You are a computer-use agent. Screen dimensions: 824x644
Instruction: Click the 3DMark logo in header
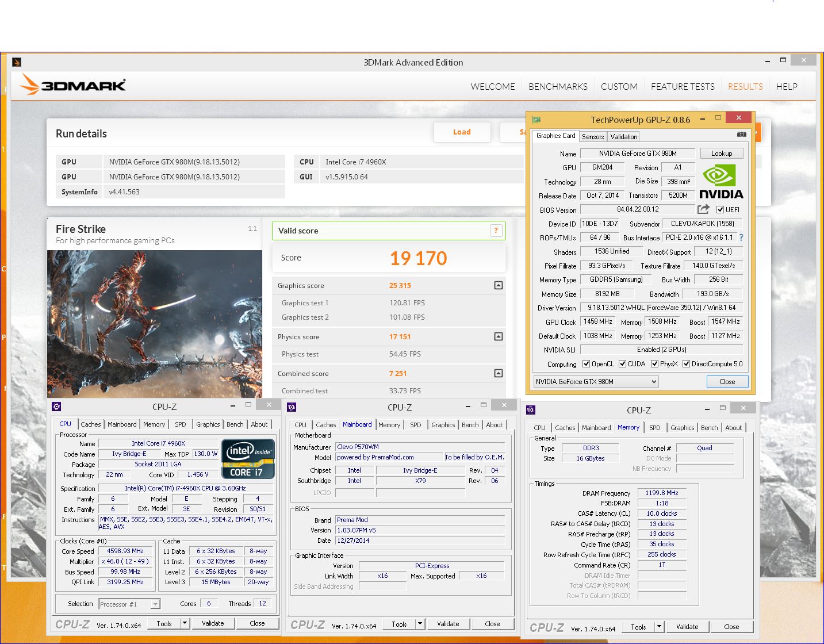73,86
